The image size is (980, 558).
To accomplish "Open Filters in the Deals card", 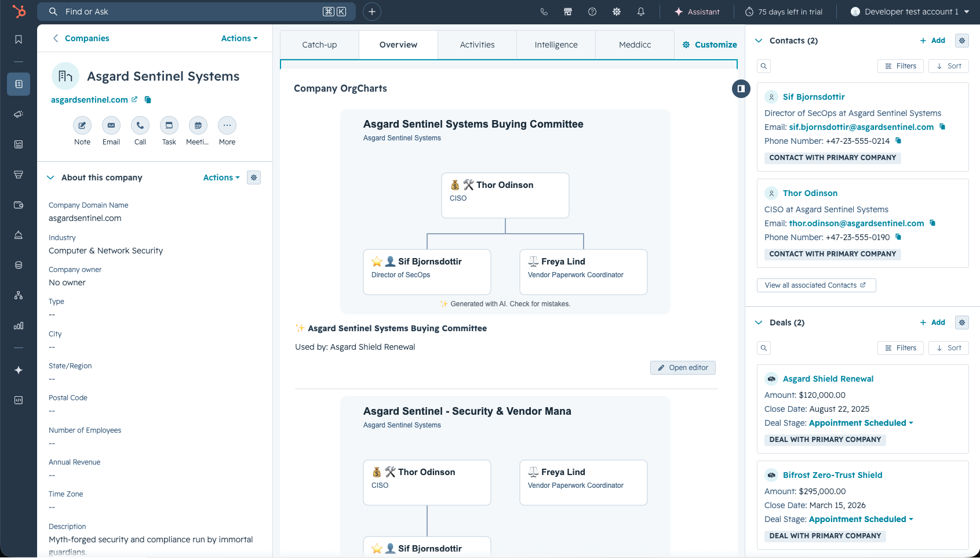I will pos(901,348).
